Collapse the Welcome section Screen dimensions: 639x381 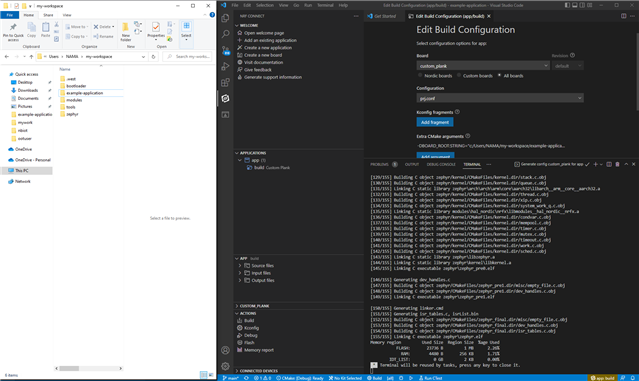pyautogui.click(x=237, y=25)
